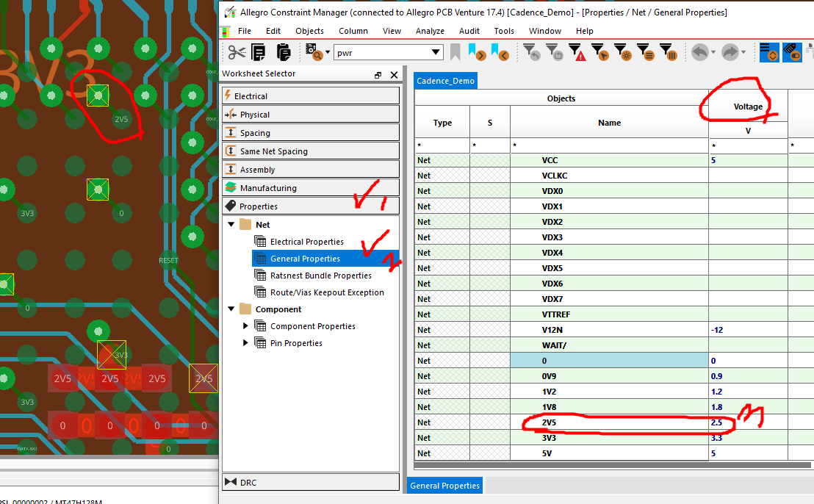Screen dimensions: 814x504
Task: Click the 2.5 voltage cell
Action: [x=748, y=422]
